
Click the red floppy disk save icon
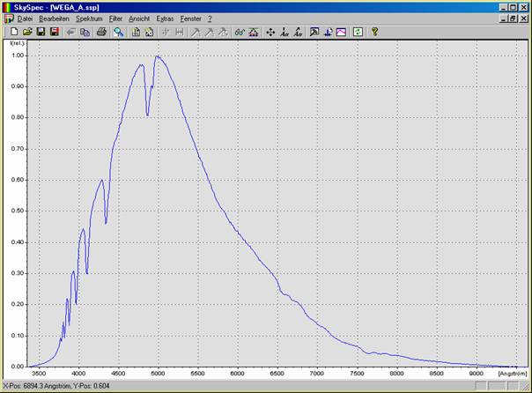[x=54, y=32]
